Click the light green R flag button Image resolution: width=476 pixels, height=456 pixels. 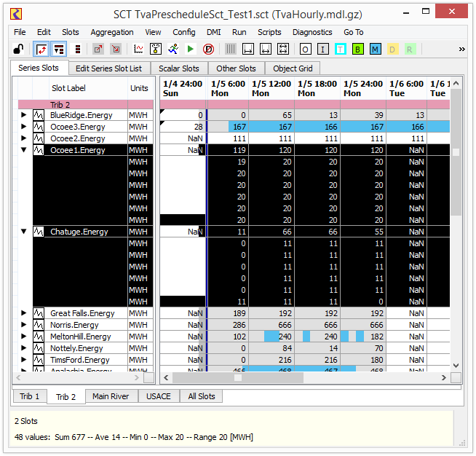[x=410, y=49]
